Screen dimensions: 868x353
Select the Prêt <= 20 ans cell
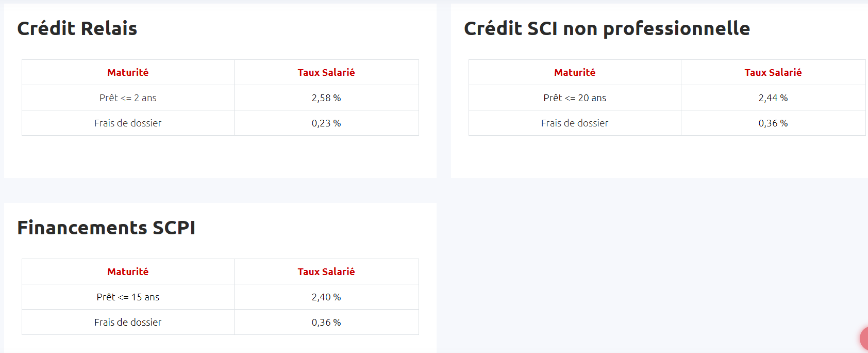[575, 98]
